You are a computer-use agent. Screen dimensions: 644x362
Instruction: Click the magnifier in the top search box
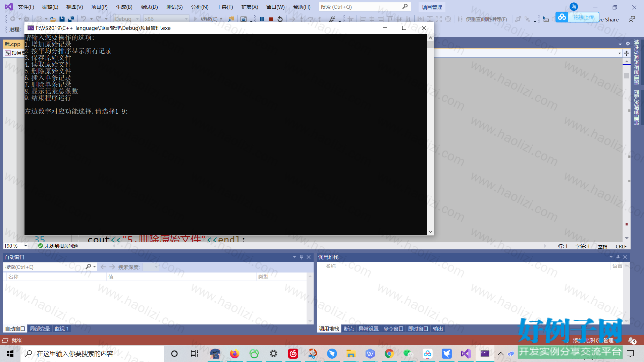pyautogui.click(x=405, y=7)
